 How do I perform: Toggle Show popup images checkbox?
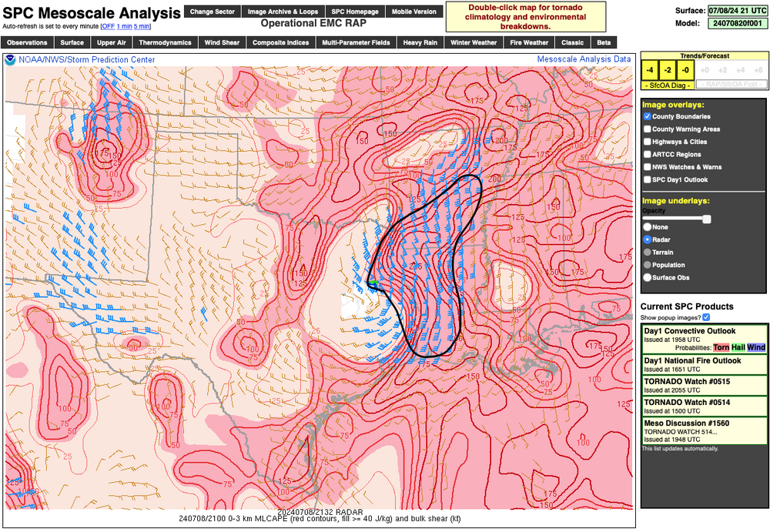coord(706,317)
